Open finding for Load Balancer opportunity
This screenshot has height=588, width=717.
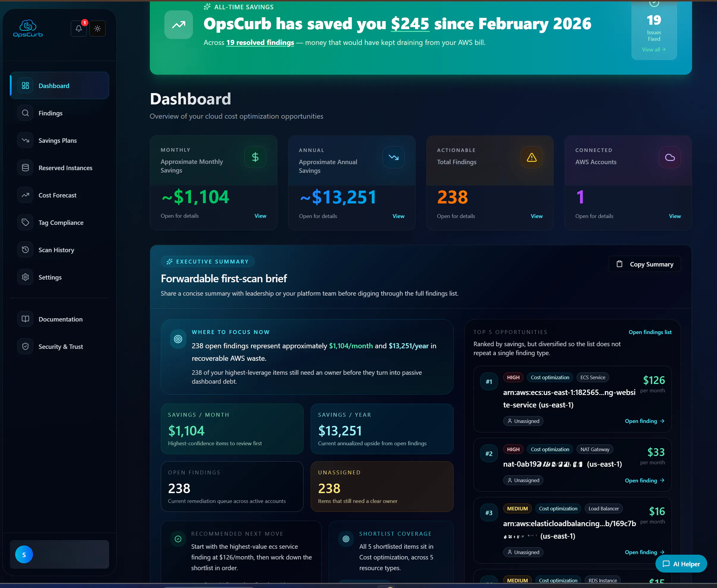click(x=644, y=552)
